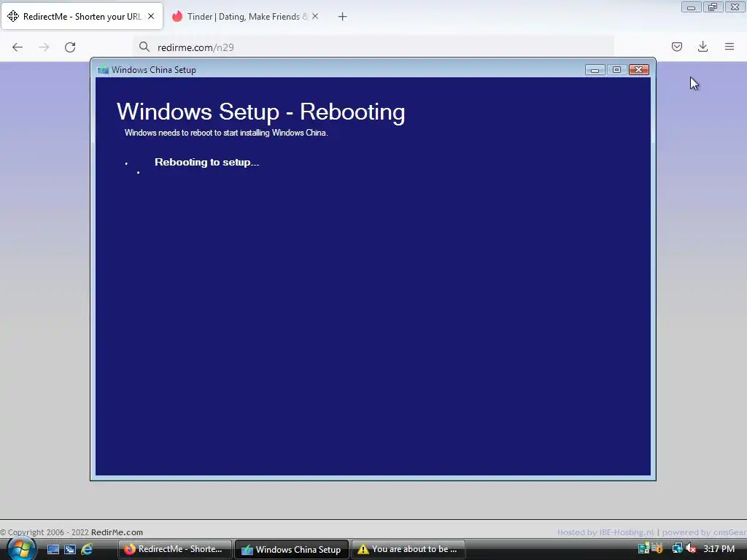The image size is (747, 560).
Task: Activate Windows China Setup taskbar button
Action: [292, 550]
